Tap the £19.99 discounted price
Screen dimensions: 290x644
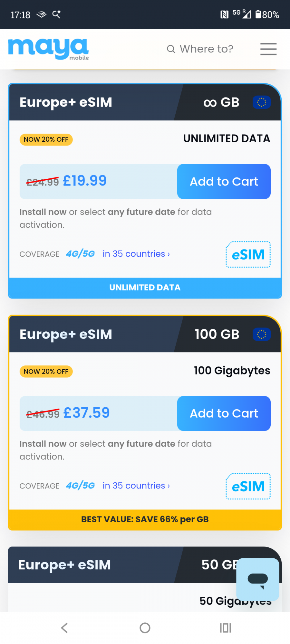(x=85, y=181)
